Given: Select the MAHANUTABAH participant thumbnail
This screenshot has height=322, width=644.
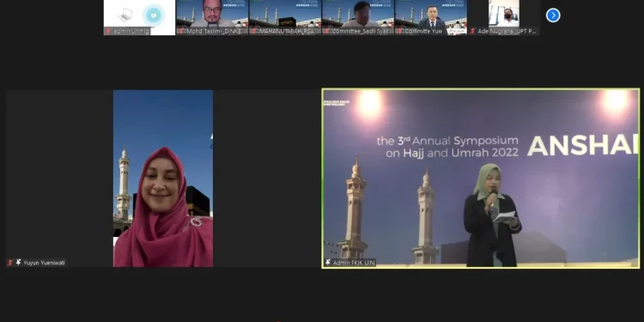Looking at the screenshot, I should click(285, 17).
